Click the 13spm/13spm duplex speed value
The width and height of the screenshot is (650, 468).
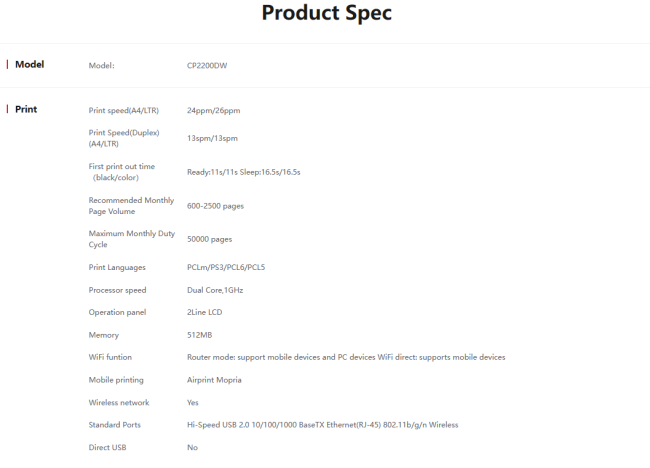coord(212,138)
